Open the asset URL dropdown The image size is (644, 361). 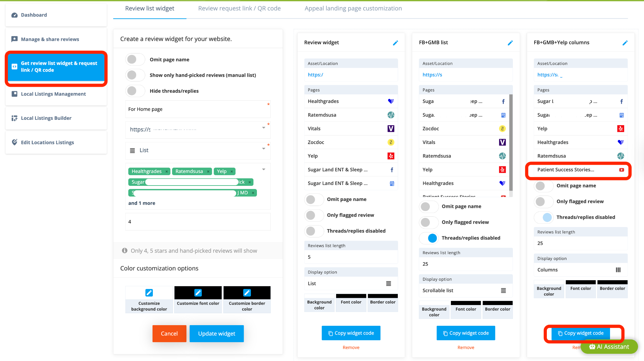tap(264, 128)
